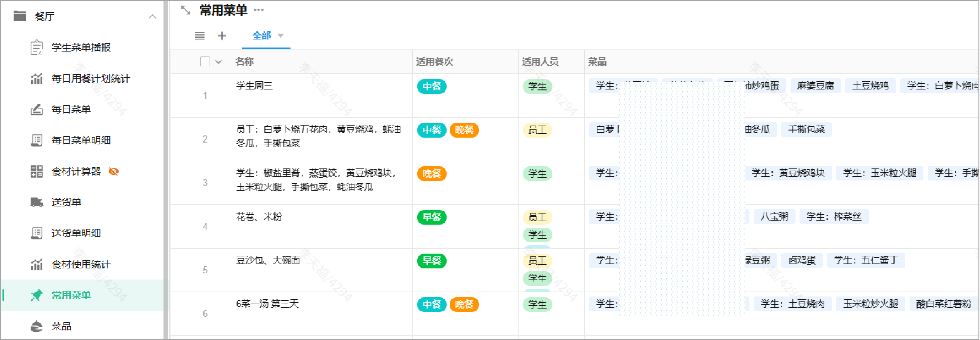This screenshot has height=340, width=980.
Task: Collapse the 餐厅 folder chevron
Action: click(x=152, y=16)
